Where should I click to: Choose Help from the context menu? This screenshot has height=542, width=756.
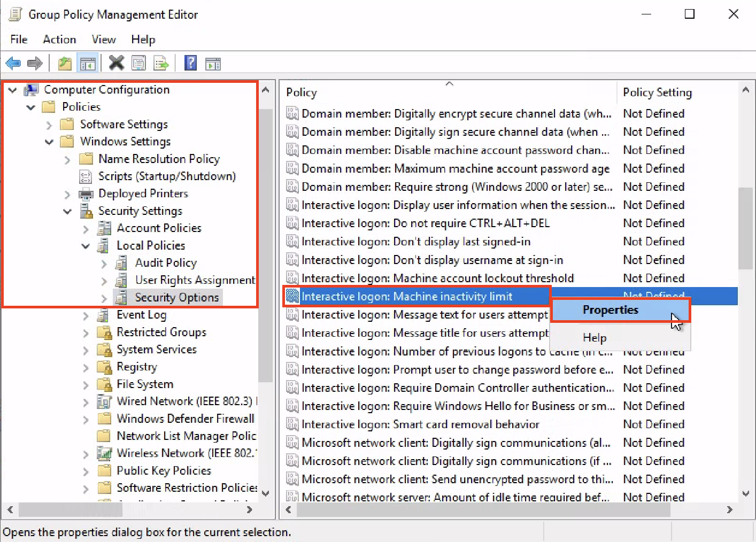click(x=620, y=338)
